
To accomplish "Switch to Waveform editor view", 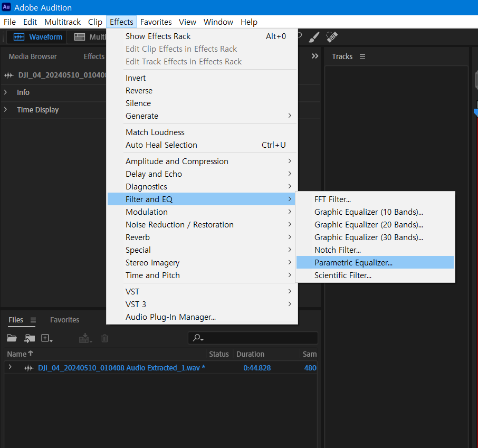I will (x=38, y=37).
